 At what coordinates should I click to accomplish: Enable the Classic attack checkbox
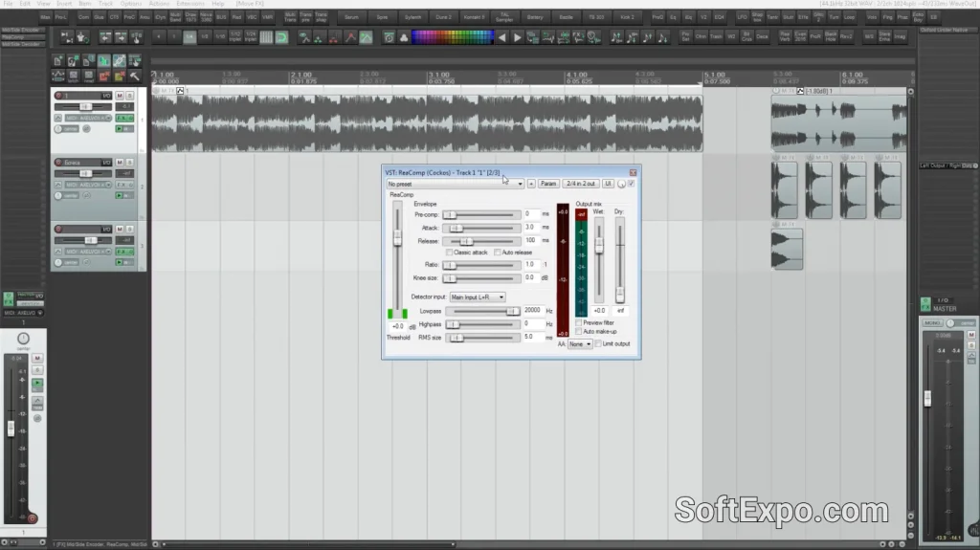tap(450, 253)
